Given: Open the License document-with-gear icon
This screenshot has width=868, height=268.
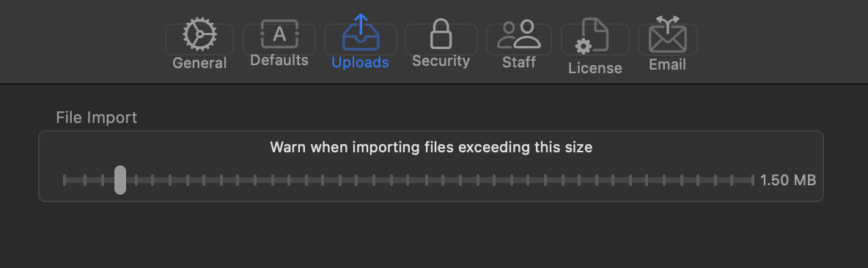Looking at the screenshot, I should click(x=592, y=37).
